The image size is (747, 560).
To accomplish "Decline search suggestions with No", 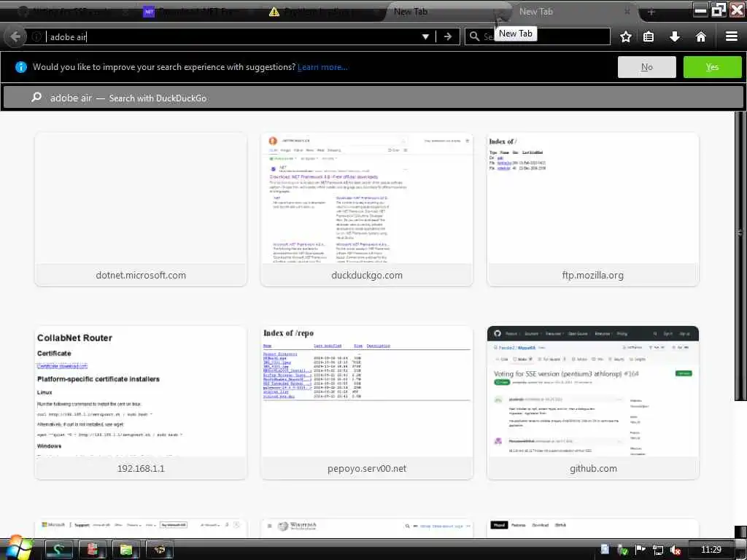I will pos(646,67).
